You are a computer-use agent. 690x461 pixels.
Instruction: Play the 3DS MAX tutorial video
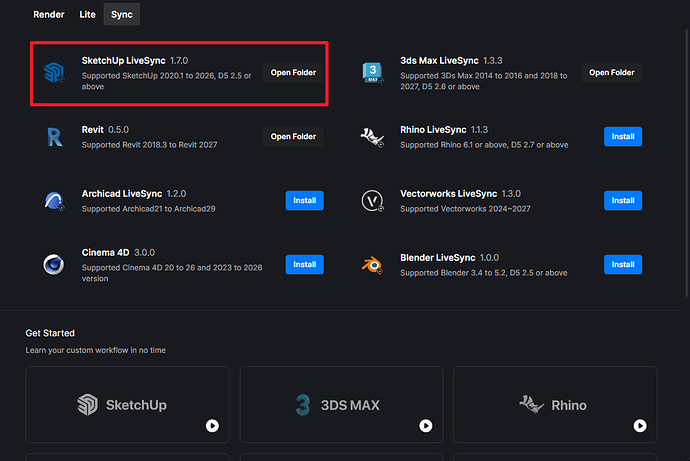click(x=426, y=426)
